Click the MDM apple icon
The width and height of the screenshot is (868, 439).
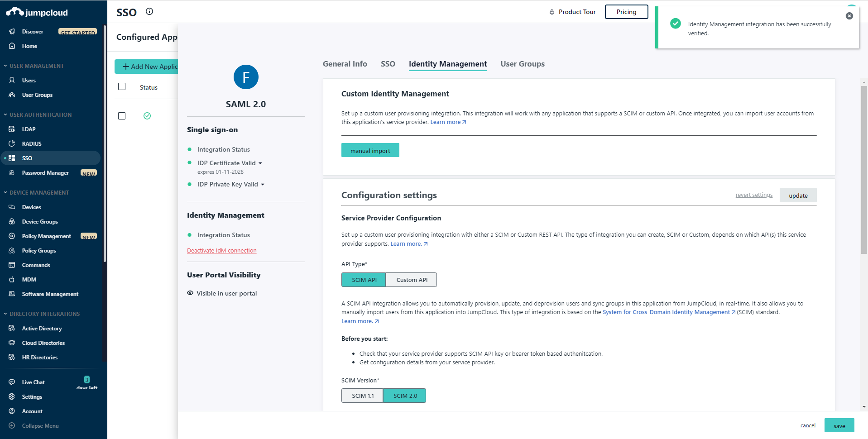[x=12, y=280]
